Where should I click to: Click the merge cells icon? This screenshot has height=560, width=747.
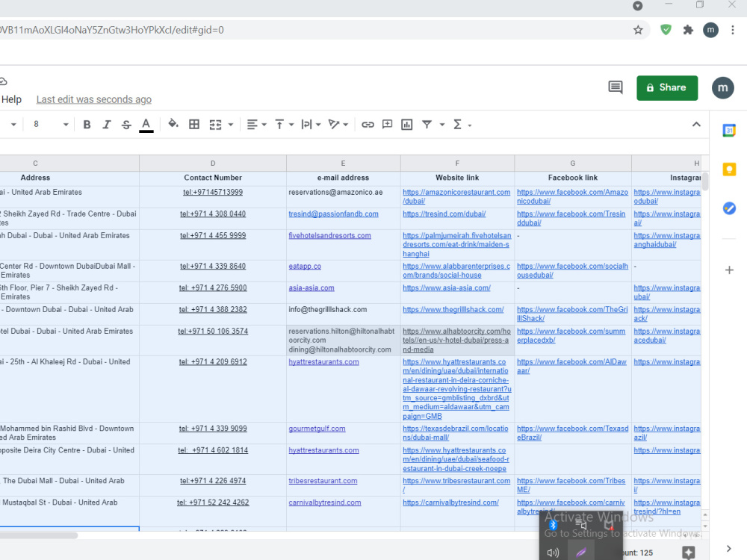215,125
